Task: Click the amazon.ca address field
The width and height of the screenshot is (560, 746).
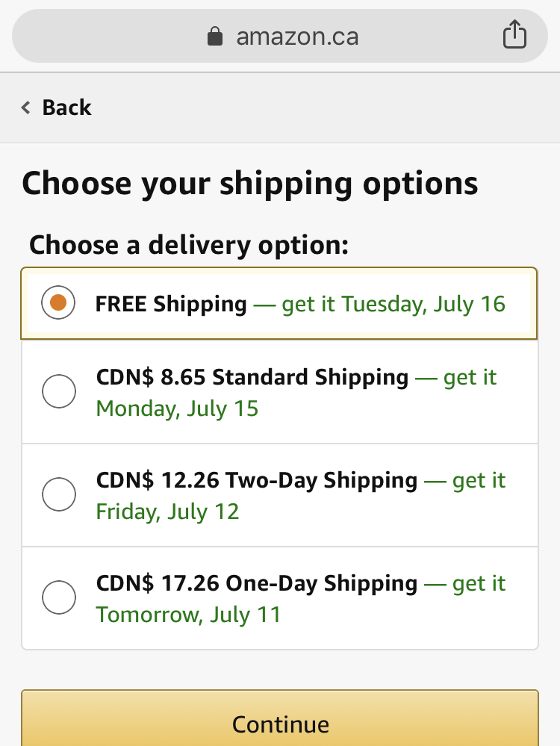Action: (297, 36)
